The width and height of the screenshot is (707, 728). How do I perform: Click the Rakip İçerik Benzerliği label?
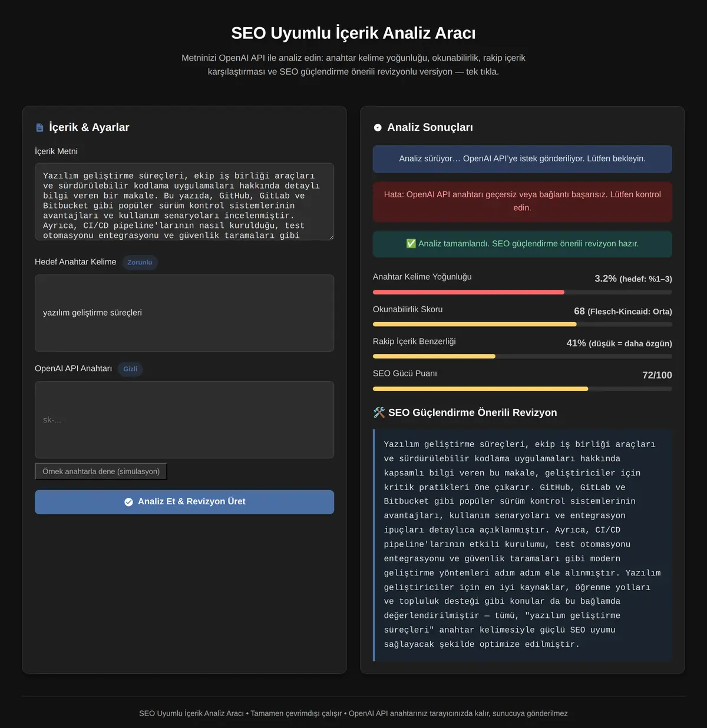[414, 342]
